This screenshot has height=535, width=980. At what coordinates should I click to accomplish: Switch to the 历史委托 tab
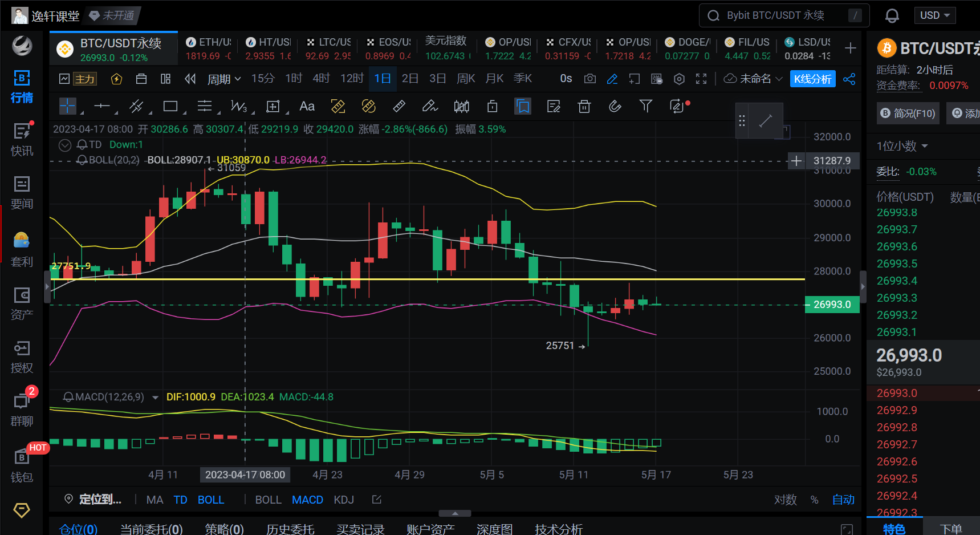pyautogui.click(x=290, y=529)
